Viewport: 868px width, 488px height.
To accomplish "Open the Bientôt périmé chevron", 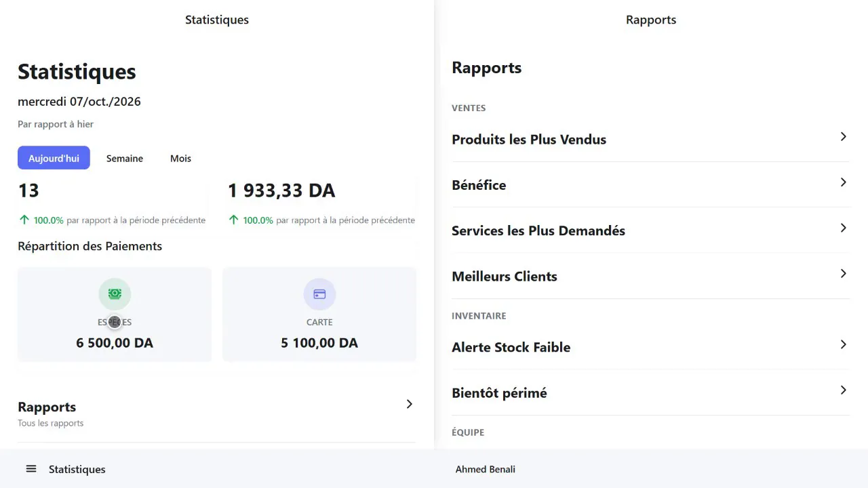I will pyautogui.click(x=843, y=390).
